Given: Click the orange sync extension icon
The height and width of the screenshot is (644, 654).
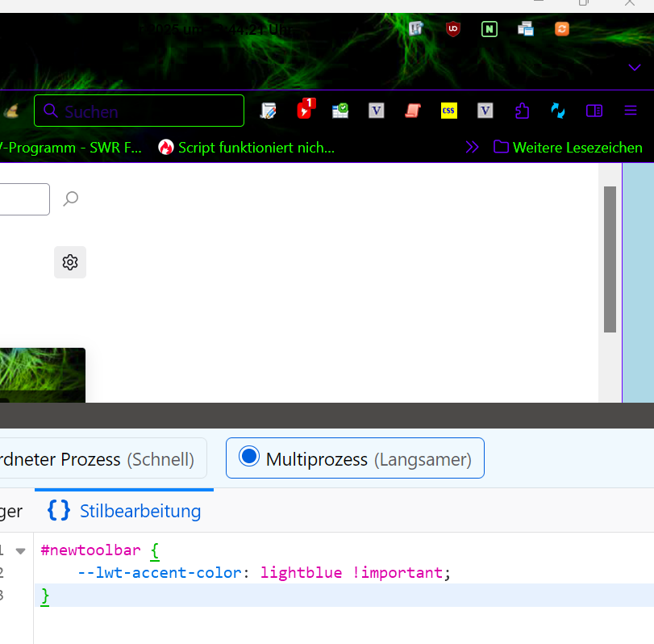Looking at the screenshot, I should coord(562,29).
